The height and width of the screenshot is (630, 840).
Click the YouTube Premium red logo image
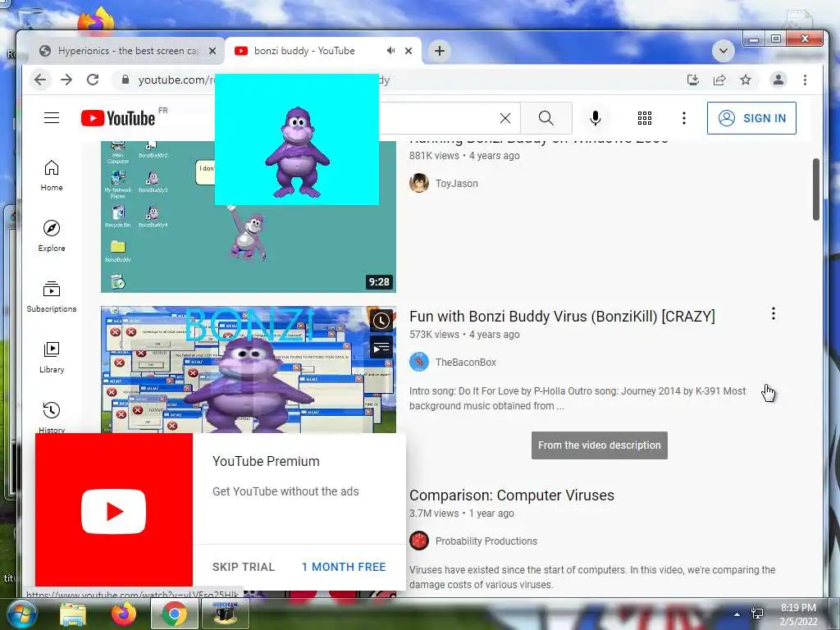pos(113,510)
